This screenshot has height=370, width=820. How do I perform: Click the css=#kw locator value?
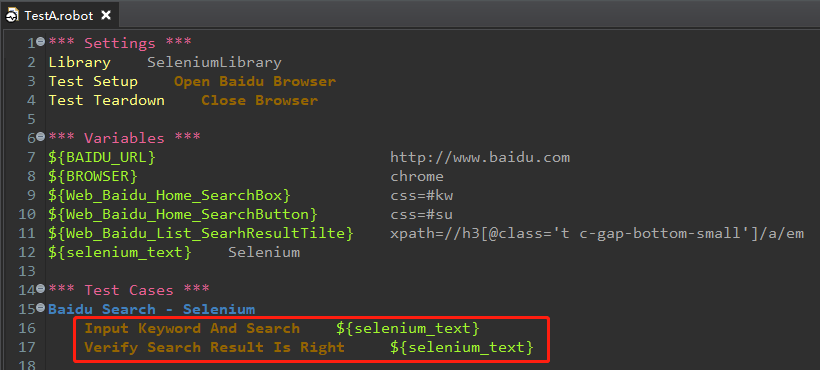tap(422, 195)
